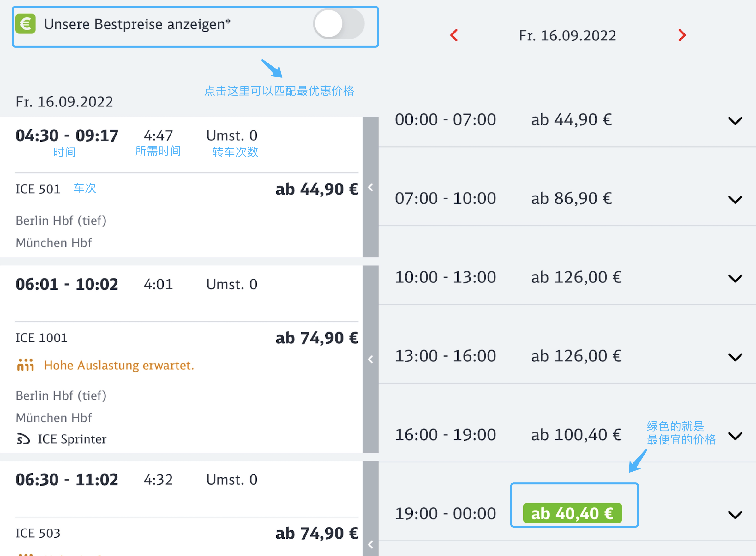Expand the 19:00 - 00:00 chevron
This screenshot has height=556, width=756.
coord(735,515)
